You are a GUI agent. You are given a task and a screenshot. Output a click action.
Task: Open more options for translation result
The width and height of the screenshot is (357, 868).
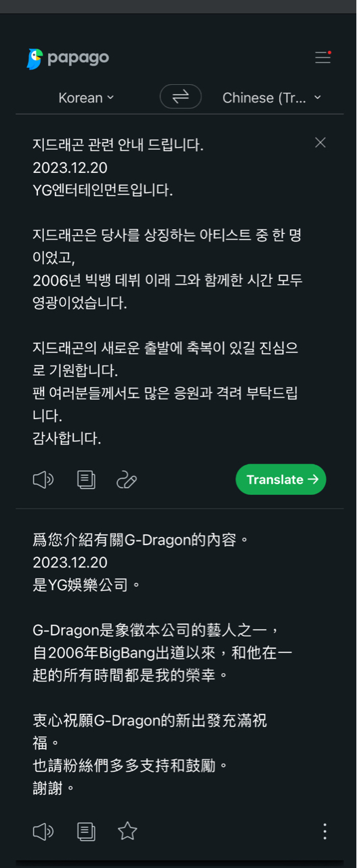click(325, 831)
